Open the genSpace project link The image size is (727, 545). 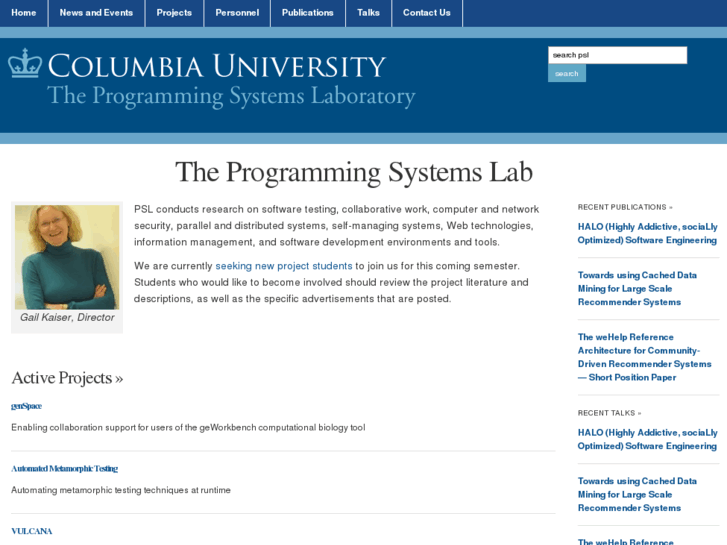(26, 406)
